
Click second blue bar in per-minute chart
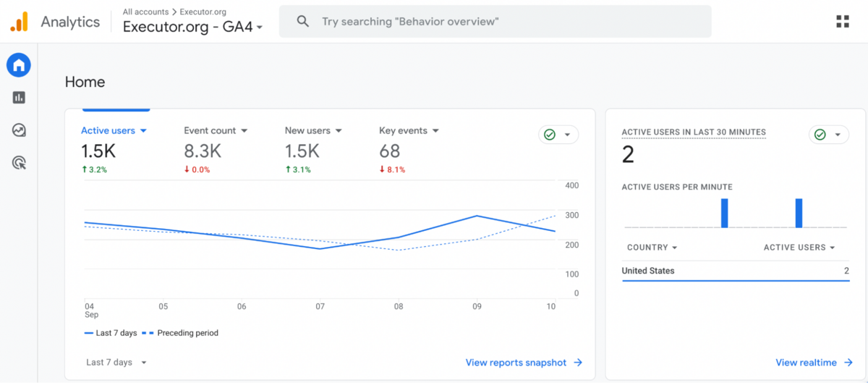(799, 213)
